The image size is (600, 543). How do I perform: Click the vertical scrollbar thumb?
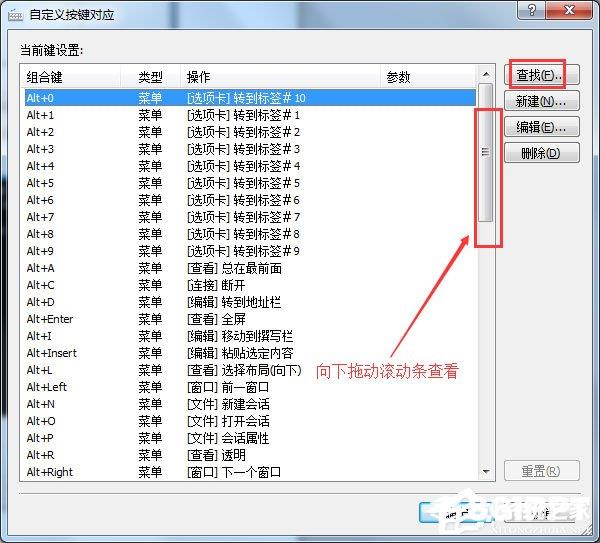pos(486,152)
